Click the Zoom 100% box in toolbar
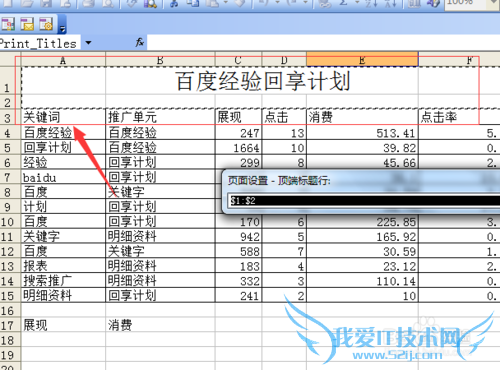 click(467, 3)
